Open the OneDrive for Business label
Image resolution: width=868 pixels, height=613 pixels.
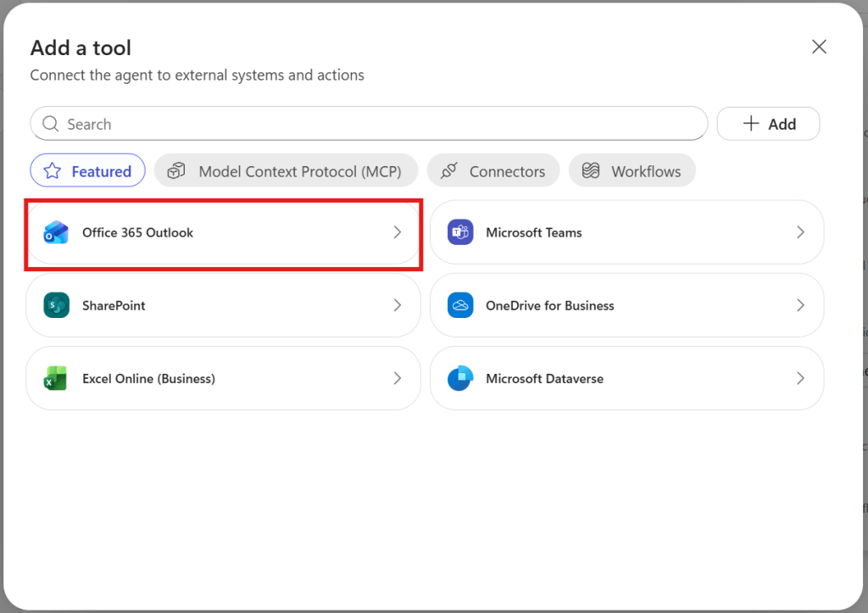pyautogui.click(x=549, y=306)
